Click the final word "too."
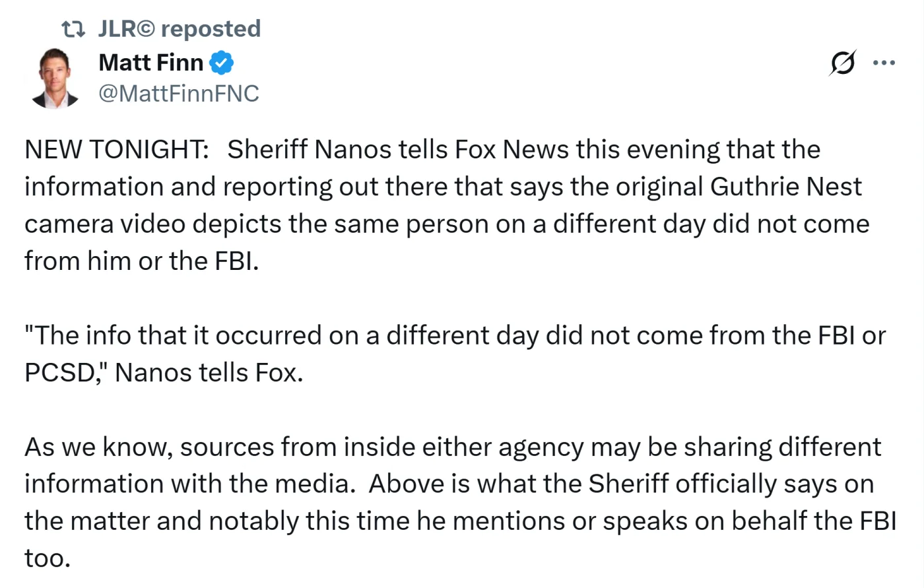The width and height of the screenshot is (924, 588). point(47,559)
